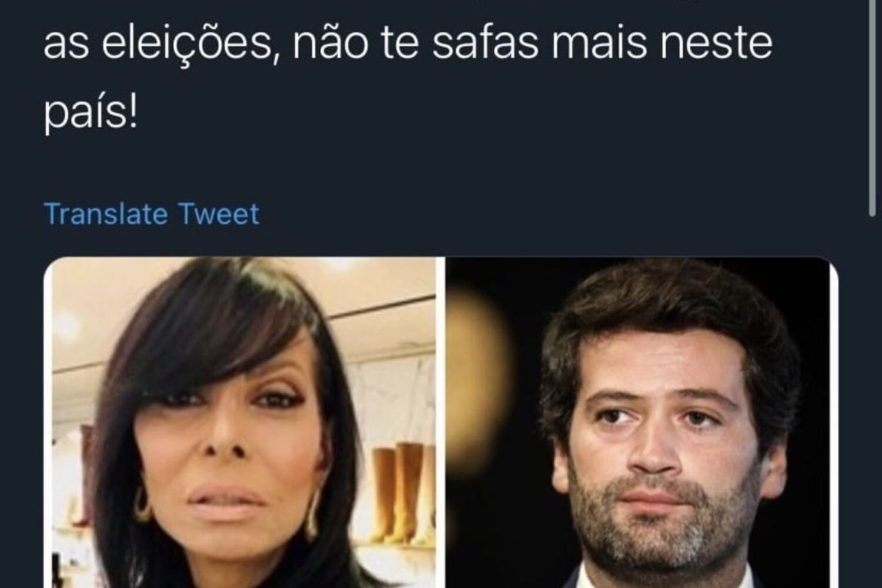Click the divider between the two photos

click(x=441, y=422)
